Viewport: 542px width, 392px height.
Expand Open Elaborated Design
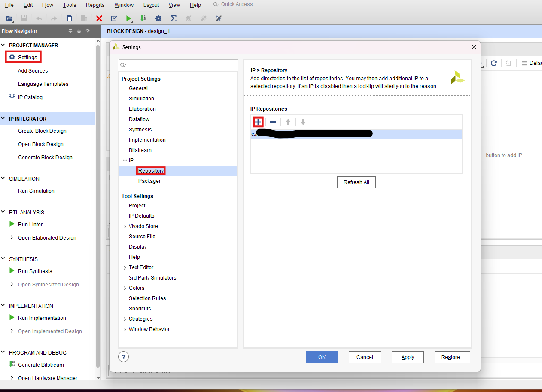(12, 237)
